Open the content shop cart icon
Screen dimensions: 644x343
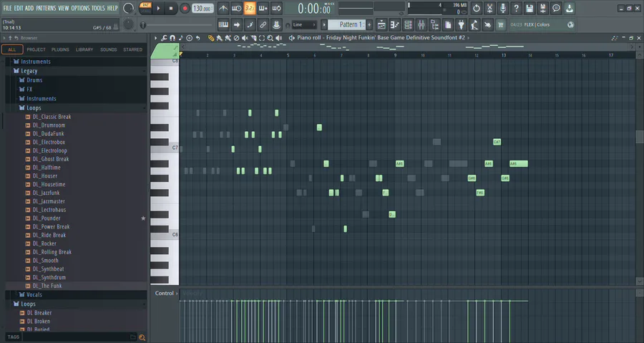click(x=501, y=24)
